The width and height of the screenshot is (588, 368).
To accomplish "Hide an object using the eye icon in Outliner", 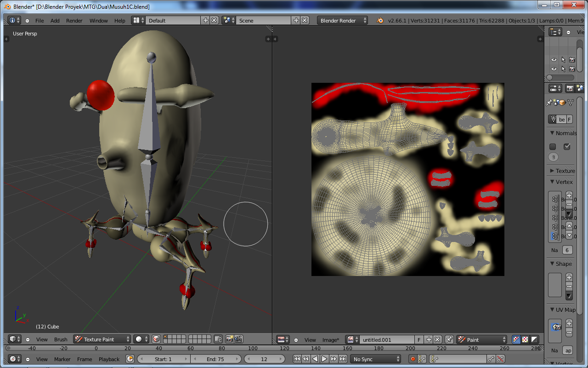I will pyautogui.click(x=554, y=60).
